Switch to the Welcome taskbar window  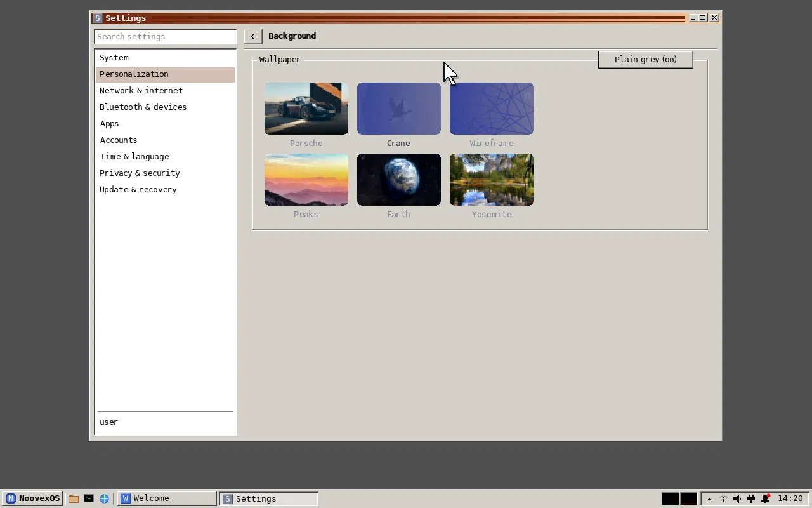coord(167,498)
